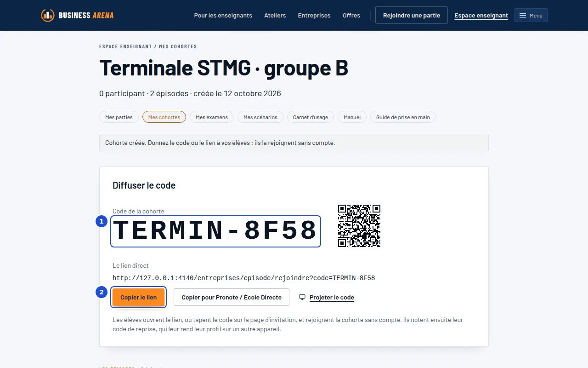Click the Diffuser le code heading

tap(144, 185)
